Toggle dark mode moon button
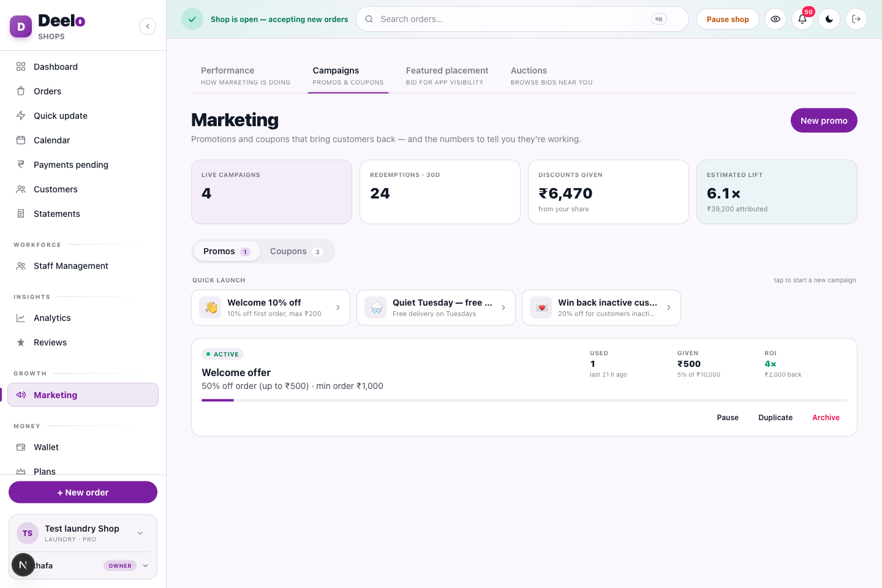 tap(829, 19)
